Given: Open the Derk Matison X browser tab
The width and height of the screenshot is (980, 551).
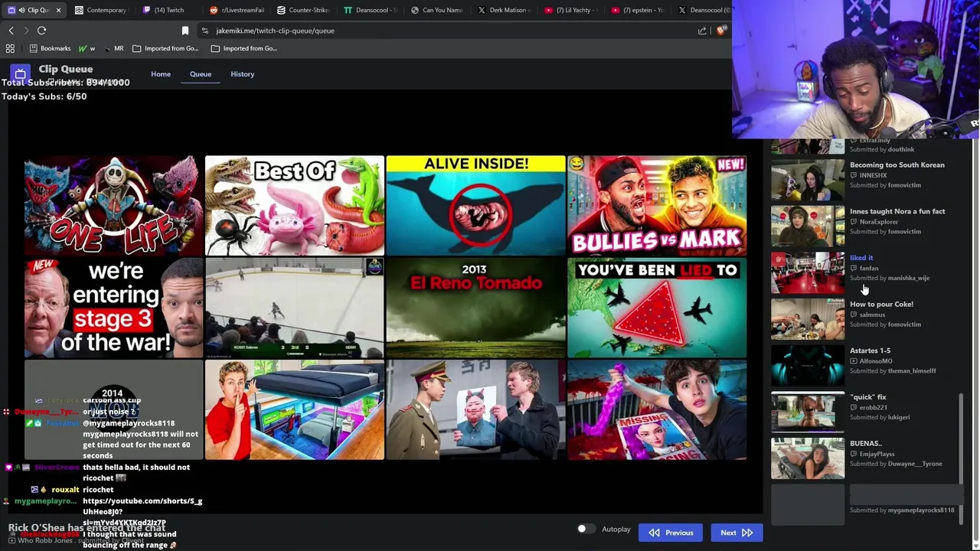Looking at the screenshot, I should click(504, 10).
